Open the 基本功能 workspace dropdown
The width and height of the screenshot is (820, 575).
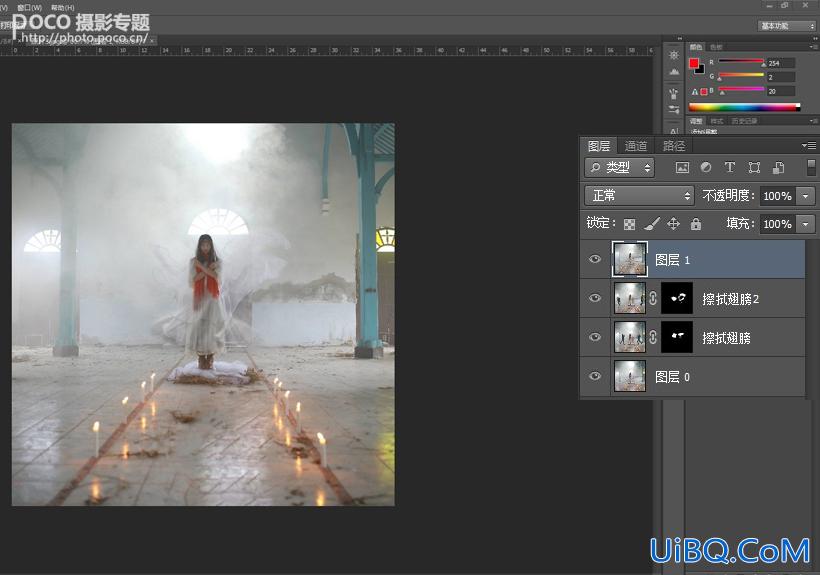pos(787,26)
